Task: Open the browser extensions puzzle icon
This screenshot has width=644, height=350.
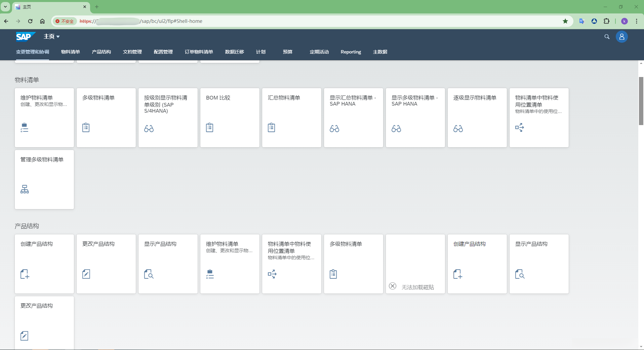Action: click(606, 21)
